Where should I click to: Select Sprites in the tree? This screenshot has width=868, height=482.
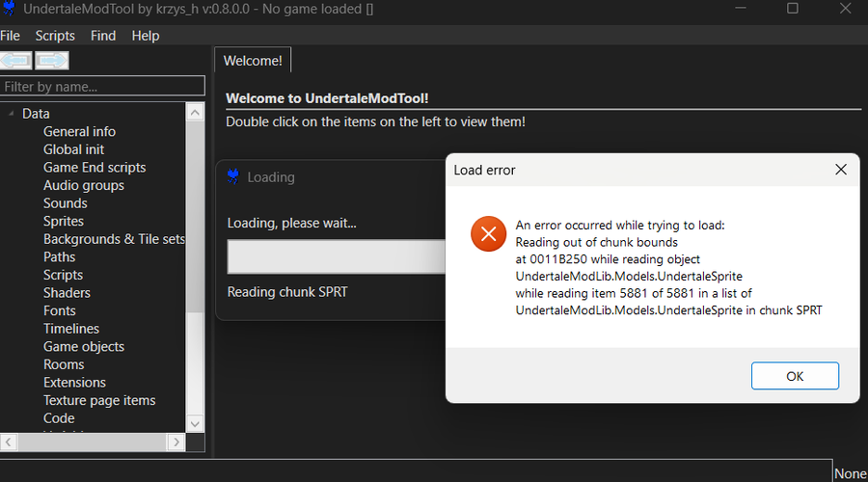[64, 221]
